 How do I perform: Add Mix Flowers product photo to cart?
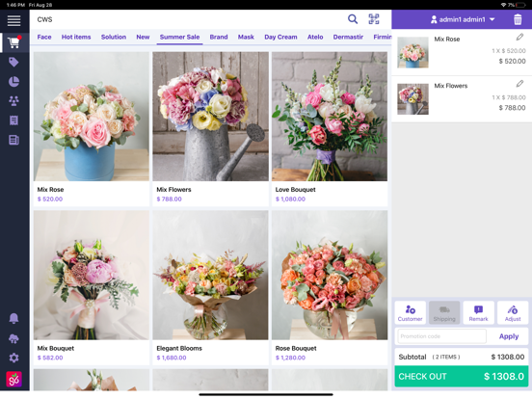tap(210, 117)
